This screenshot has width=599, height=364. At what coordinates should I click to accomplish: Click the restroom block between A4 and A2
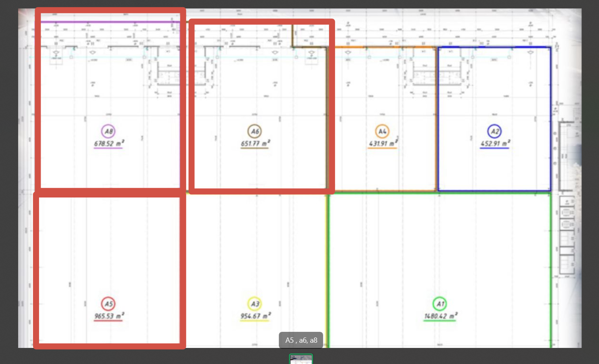pyautogui.click(x=436, y=72)
